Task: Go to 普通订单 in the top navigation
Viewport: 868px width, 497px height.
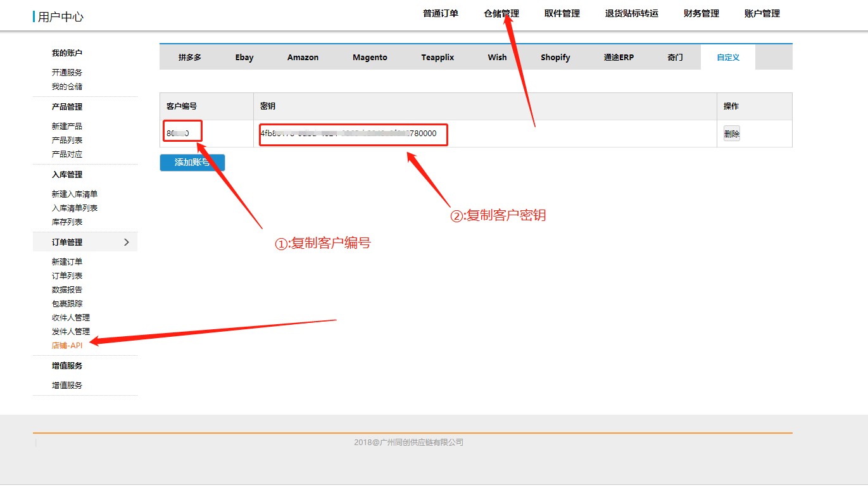Action: point(440,13)
